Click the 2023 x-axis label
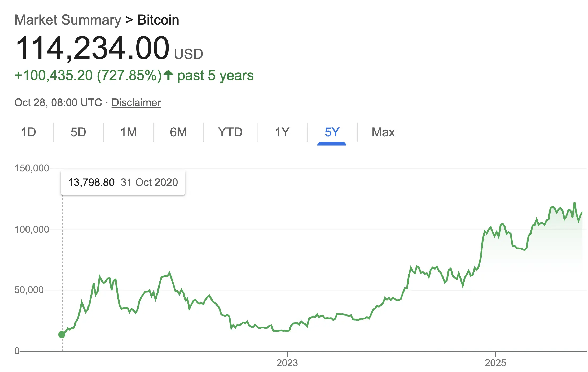 [x=287, y=363]
